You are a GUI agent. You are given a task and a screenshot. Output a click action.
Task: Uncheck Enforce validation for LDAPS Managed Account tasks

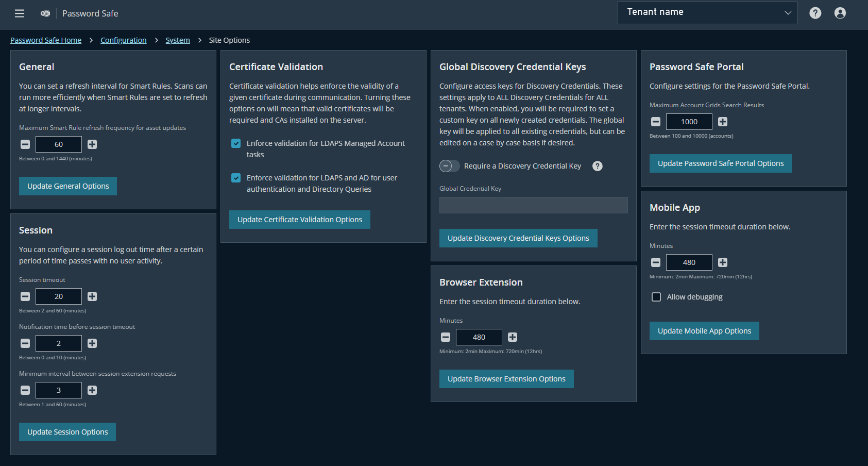pos(235,143)
